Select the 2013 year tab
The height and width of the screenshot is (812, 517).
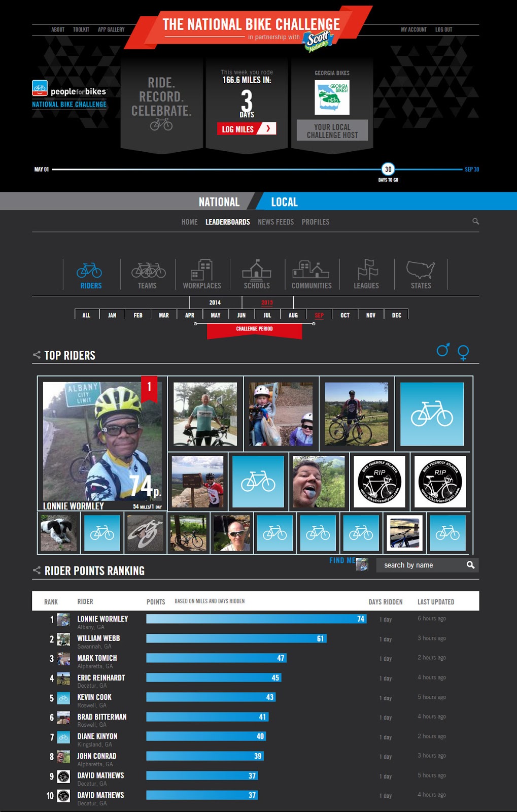[x=267, y=302]
